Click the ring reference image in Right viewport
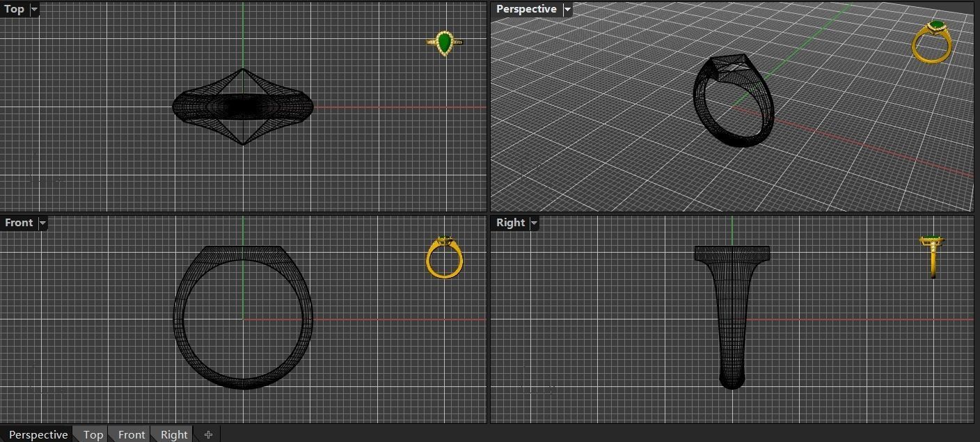The width and height of the screenshot is (980, 442). (x=931, y=256)
